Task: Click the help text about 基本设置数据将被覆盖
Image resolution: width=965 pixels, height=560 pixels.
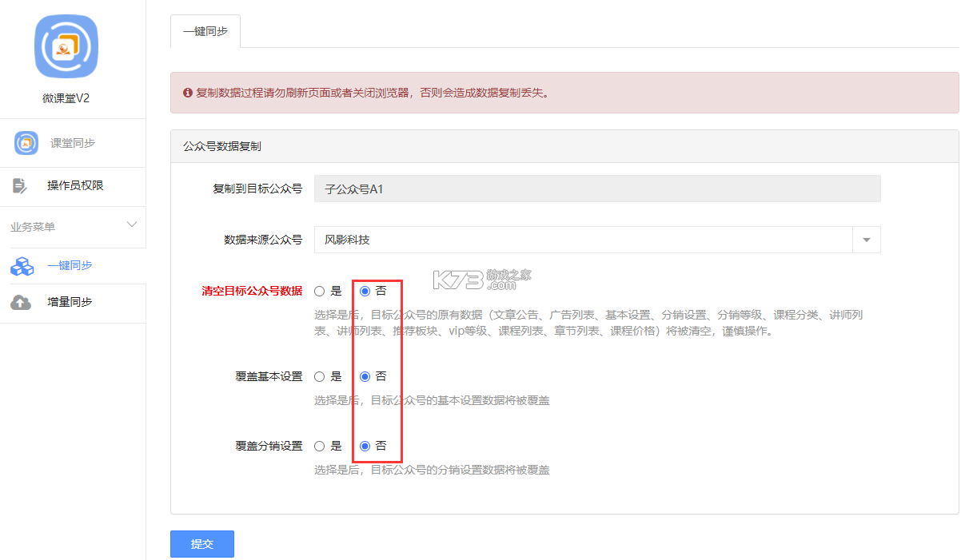Action: click(432, 400)
